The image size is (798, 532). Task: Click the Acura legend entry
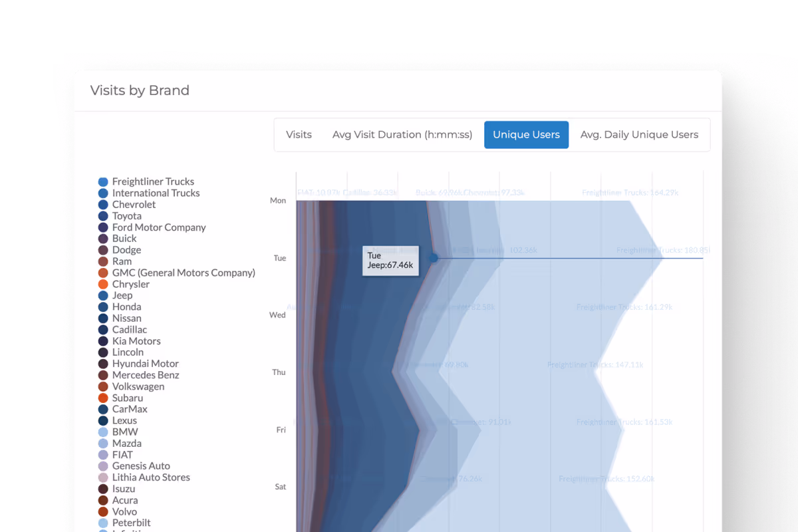118,500
